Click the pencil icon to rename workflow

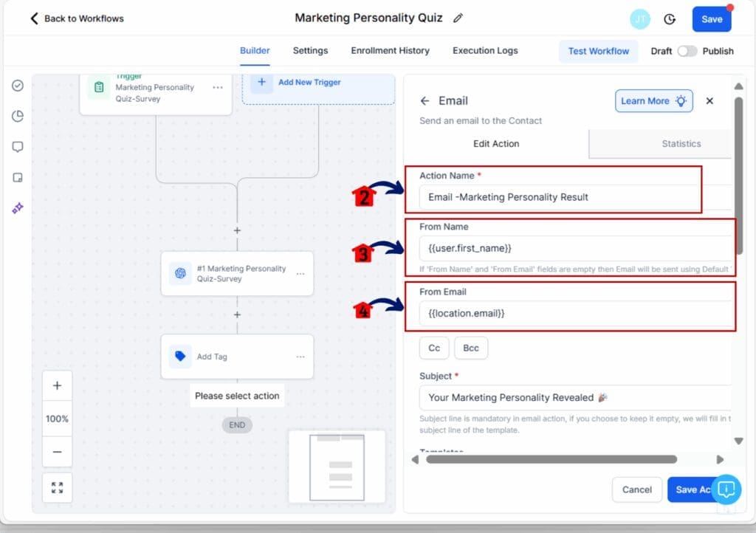point(458,18)
